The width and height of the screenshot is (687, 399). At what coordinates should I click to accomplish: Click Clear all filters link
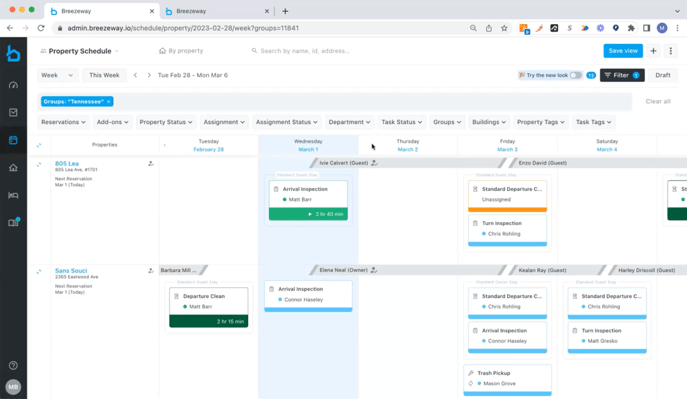tap(658, 102)
